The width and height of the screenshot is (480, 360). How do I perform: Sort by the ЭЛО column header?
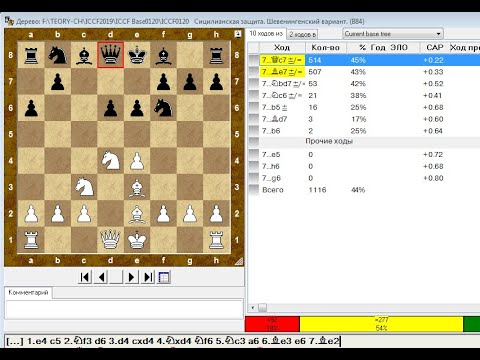pyautogui.click(x=399, y=48)
